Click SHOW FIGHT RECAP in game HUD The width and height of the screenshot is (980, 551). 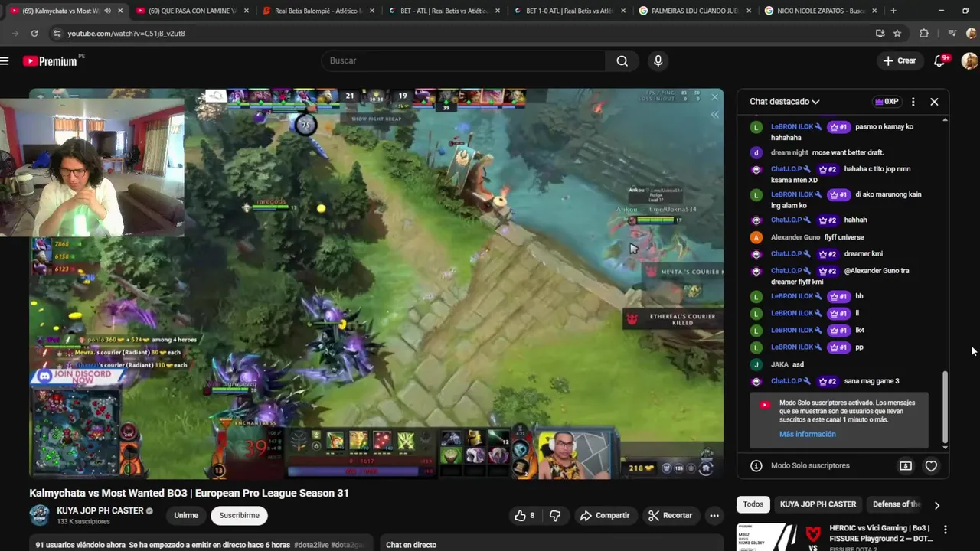pos(377,119)
